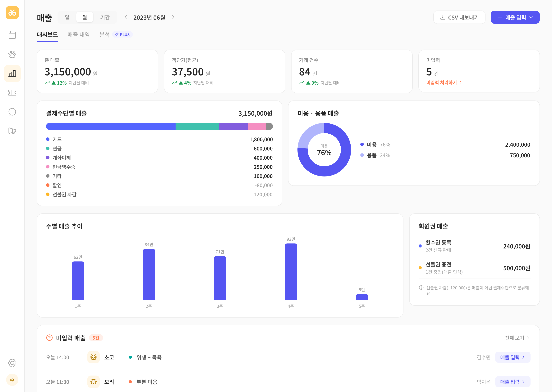Click the orange app logo
The image size is (552, 392).
point(12,13)
